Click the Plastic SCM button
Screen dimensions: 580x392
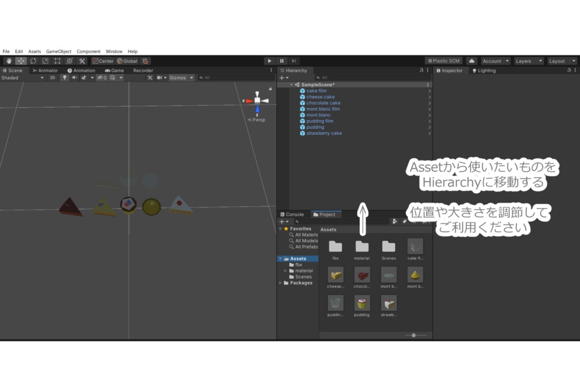pos(443,61)
